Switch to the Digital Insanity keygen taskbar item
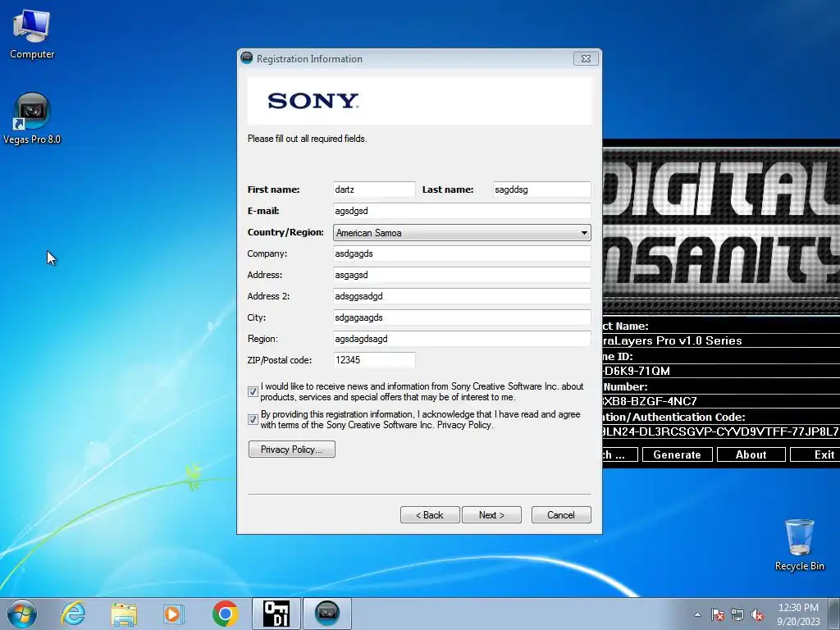 coord(276,614)
